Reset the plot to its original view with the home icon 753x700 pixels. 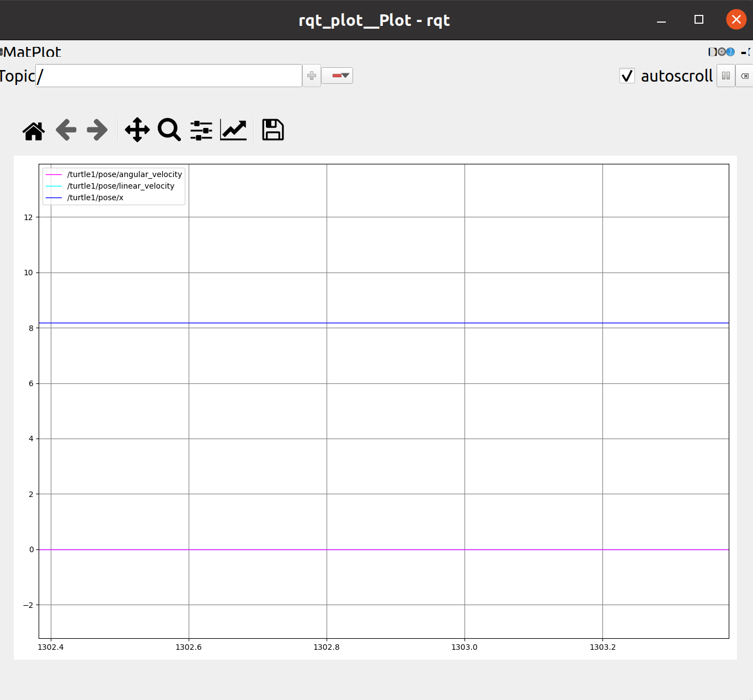(34, 131)
